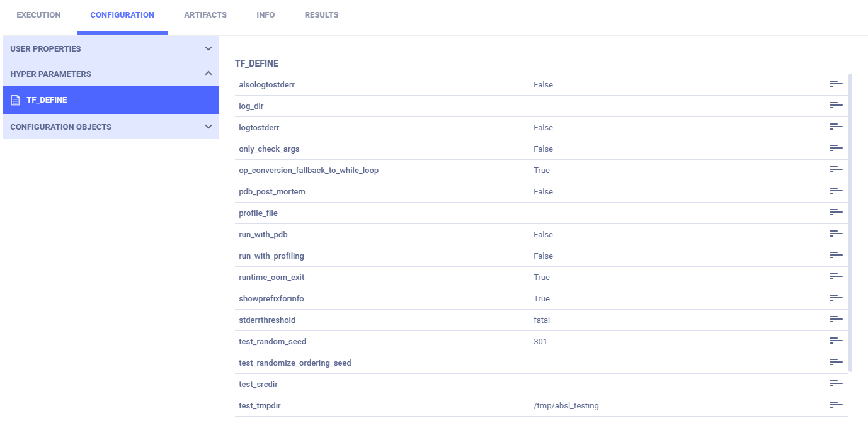Go to the Results tab
This screenshot has width=868, height=428.
[x=321, y=15]
